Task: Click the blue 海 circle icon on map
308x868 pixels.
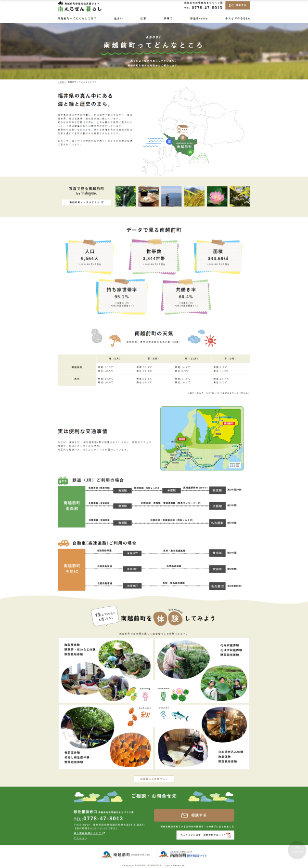Action: click(x=169, y=142)
